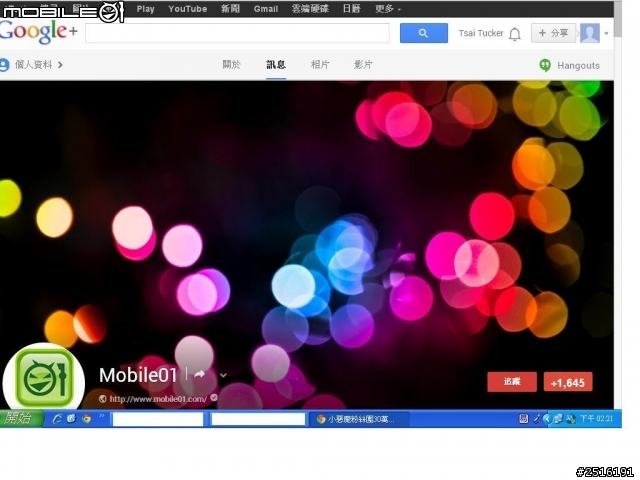Viewport: 640px width, 480px height.
Task: Open Gmail in the top bar
Action: click(x=265, y=9)
